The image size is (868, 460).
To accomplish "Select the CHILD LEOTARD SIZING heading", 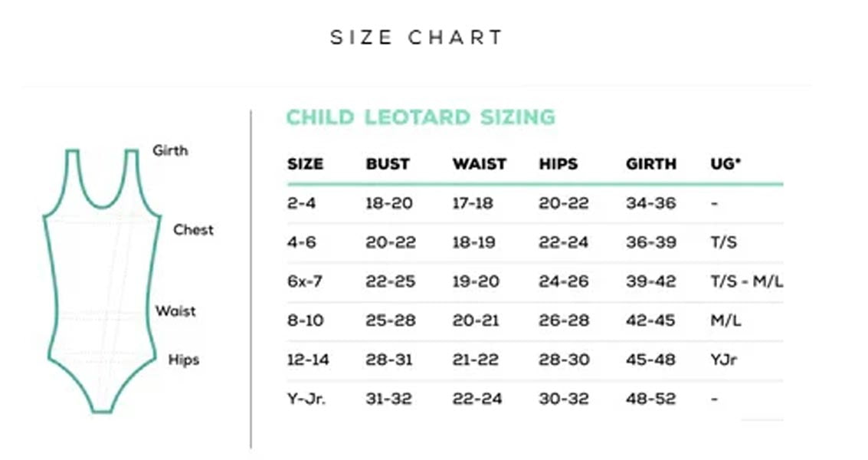I will (420, 117).
